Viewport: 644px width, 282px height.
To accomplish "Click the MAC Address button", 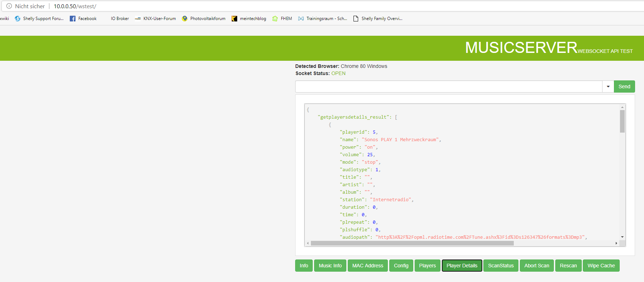I will point(367,266).
